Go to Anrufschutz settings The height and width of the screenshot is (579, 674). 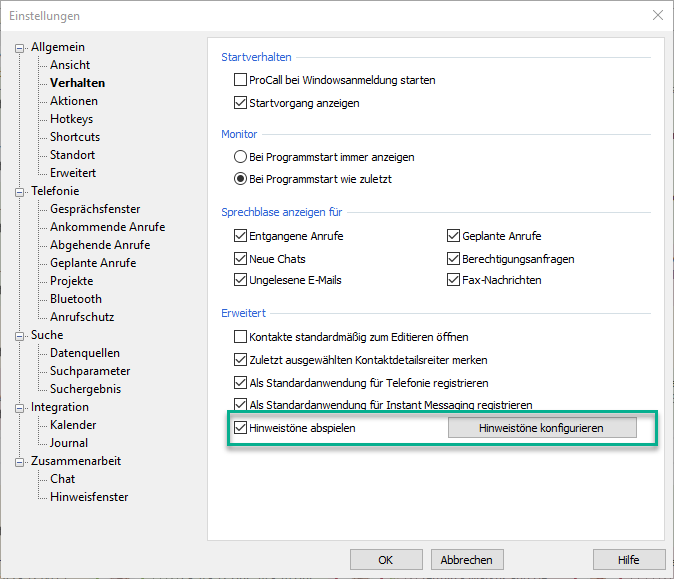coord(82,317)
